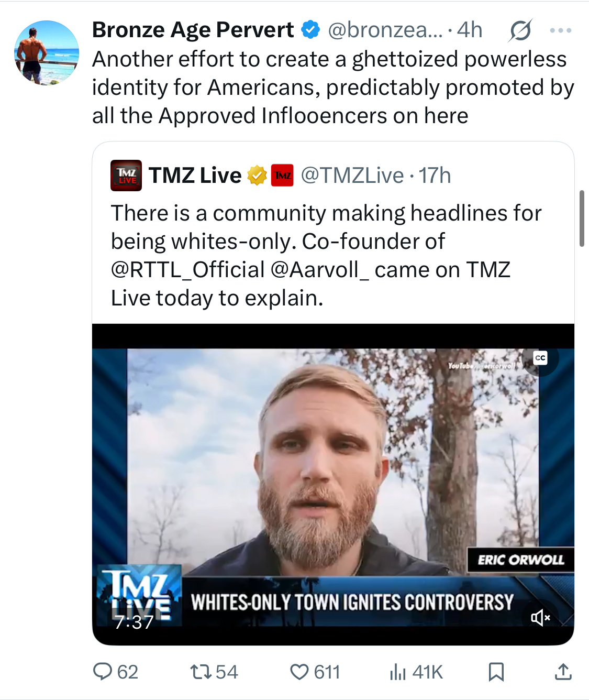
Task: Share the post via upload arrow icon
Action: (x=563, y=672)
